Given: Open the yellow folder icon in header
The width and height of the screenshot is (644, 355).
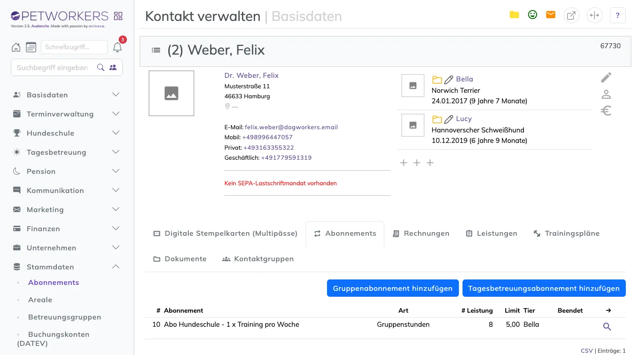Looking at the screenshot, I should click(x=514, y=15).
